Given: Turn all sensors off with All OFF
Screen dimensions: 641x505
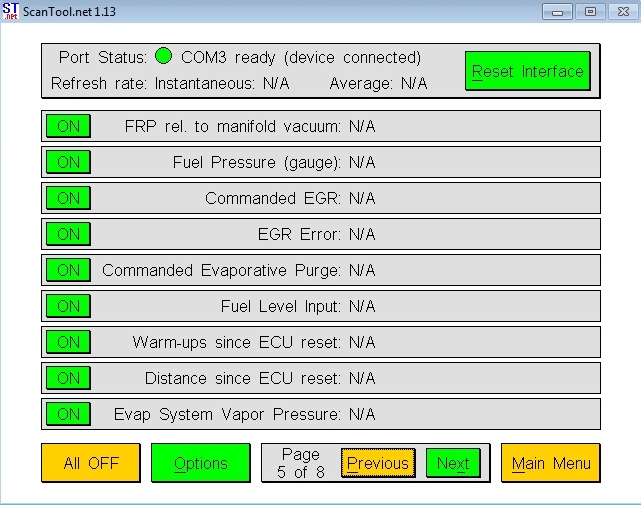Looking at the screenshot, I should (x=91, y=463).
